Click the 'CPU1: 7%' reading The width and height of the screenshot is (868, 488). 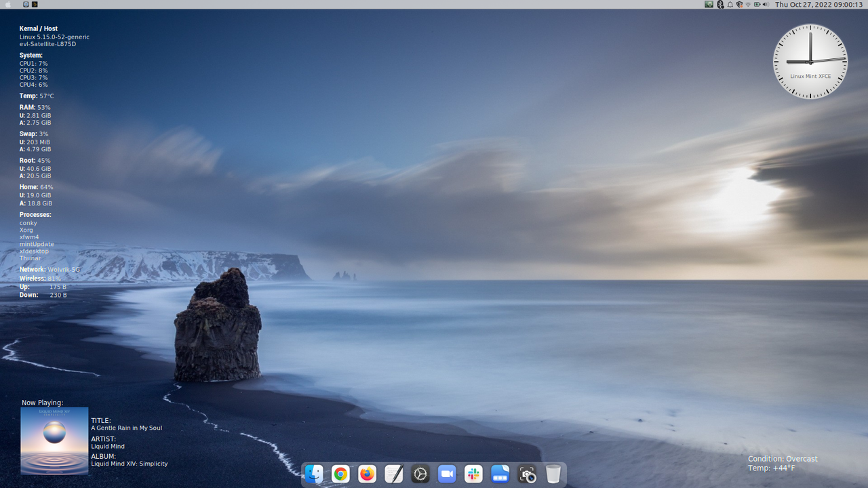pos(34,64)
